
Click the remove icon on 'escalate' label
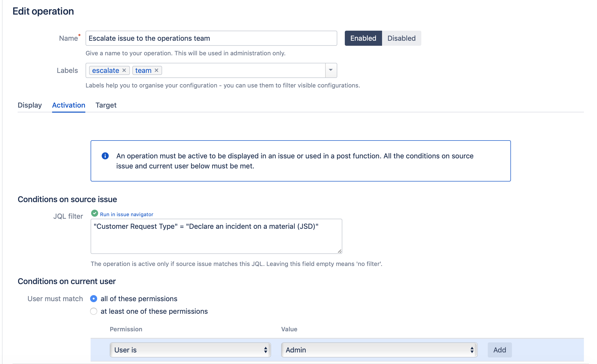tap(124, 70)
